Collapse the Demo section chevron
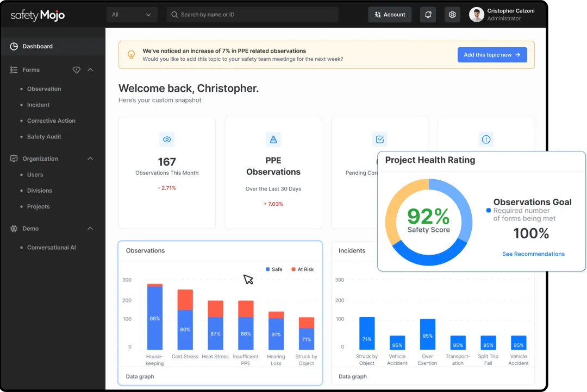The height and width of the screenshot is (392, 587). point(90,229)
